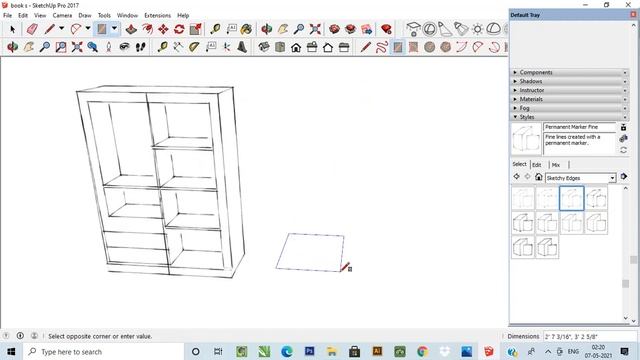Image resolution: width=640 pixels, height=360 pixels.
Task: Open Photoshop from the taskbar
Action: tap(309, 351)
